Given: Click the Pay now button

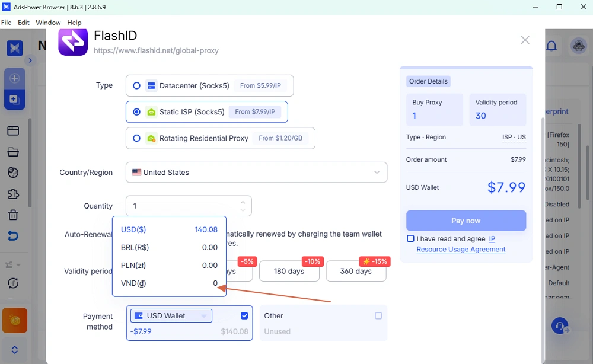Looking at the screenshot, I should coord(466,221).
